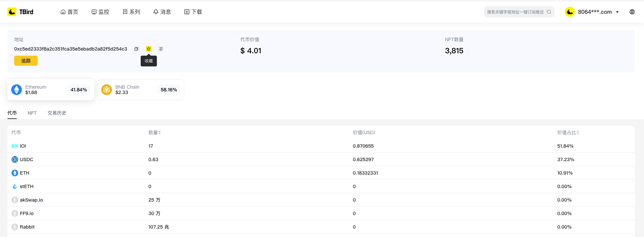Screen dimensions: 644x237
Task: Open the language globe icon
Action: tap(632, 12)
